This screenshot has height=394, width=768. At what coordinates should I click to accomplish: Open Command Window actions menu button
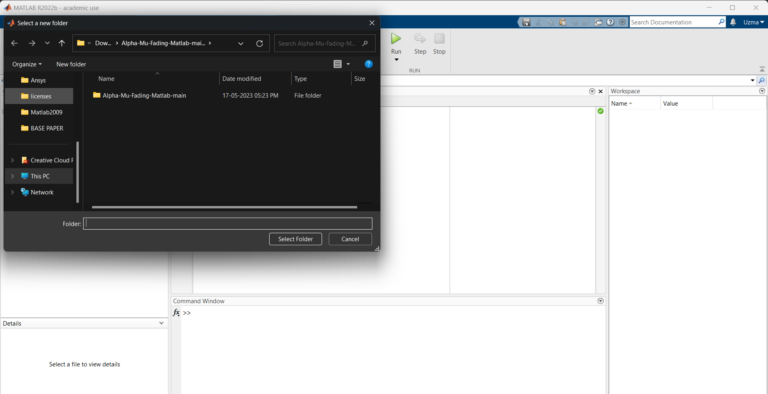(x=600, y=301)
